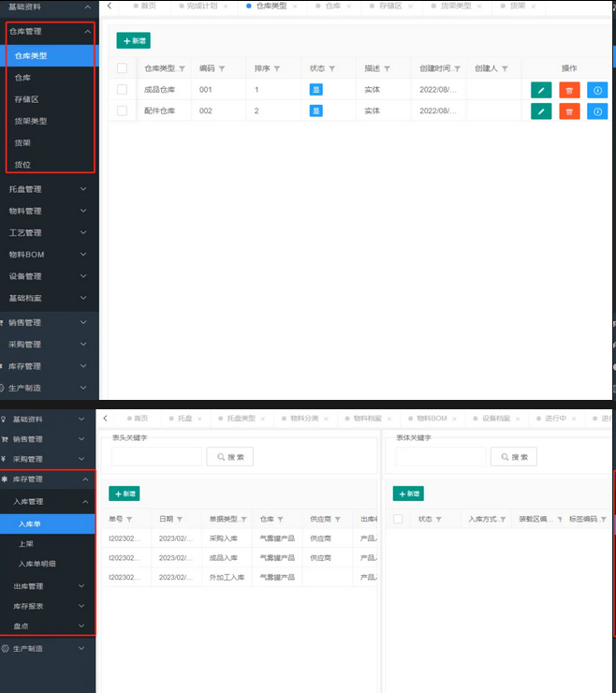This screenshot has height=693, width=616.
Task: Click 新增 button above 仓库类型 table
Action: pos(134,40)
